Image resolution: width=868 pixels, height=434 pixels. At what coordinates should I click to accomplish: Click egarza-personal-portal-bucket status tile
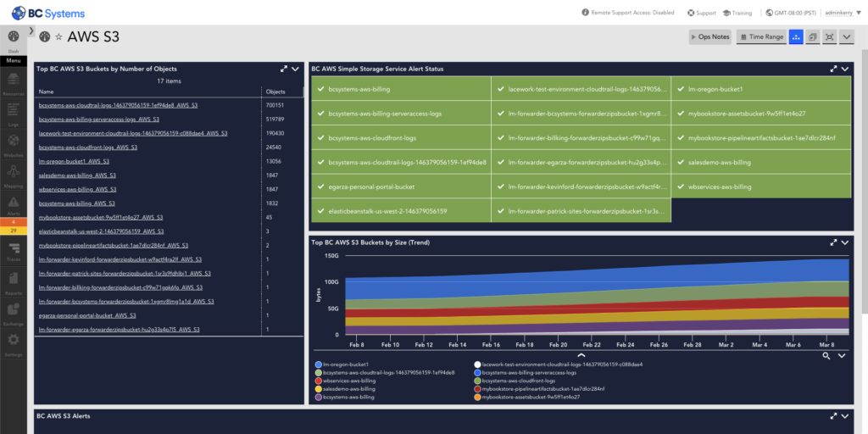pyautogui.click(x=401, y=186)
